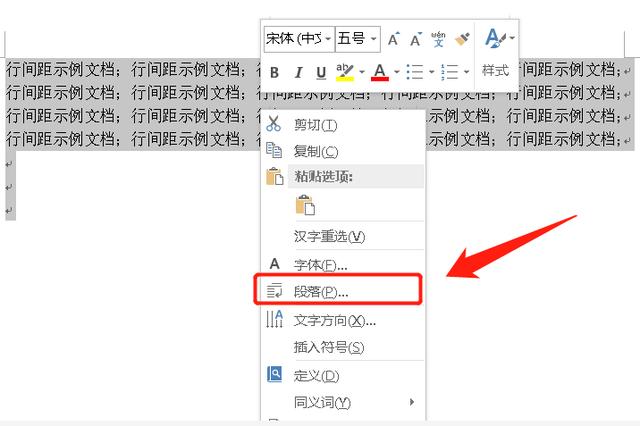
Task: Click the copy pages icon
Action: click(274, 150)
